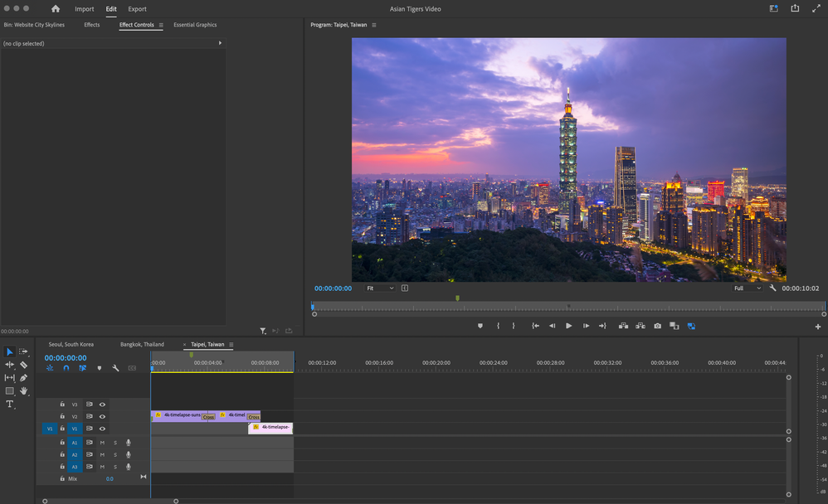
Task: Select the Hand tool
Action: 24,390
